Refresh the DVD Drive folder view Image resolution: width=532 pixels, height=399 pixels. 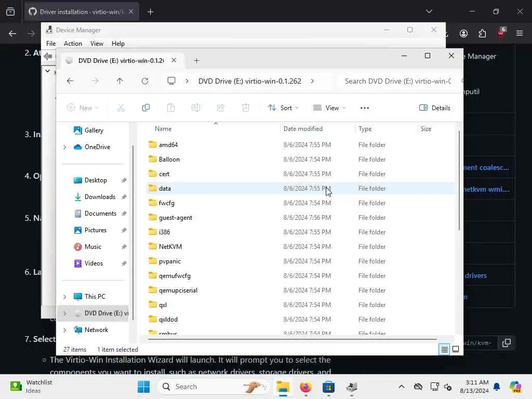145,81
